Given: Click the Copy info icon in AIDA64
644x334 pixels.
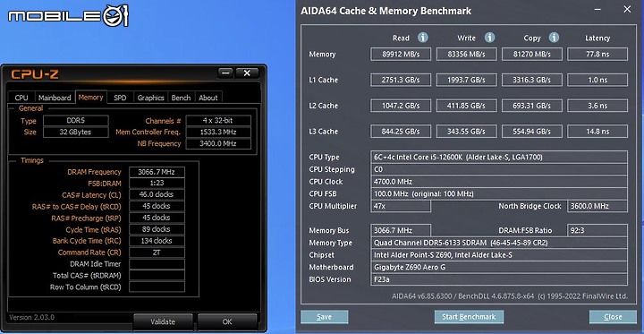Looking at the screenshot, I should (554, 38).
